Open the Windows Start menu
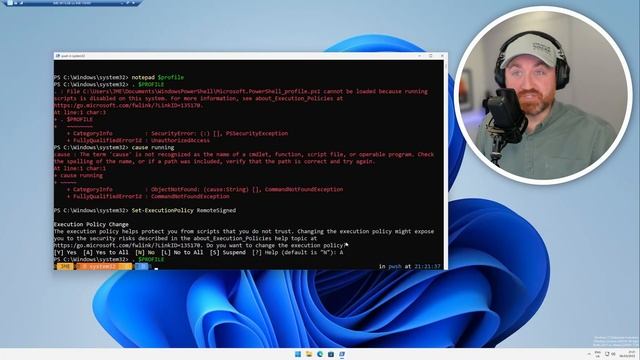The image size is (640, 360). point(298,354)
